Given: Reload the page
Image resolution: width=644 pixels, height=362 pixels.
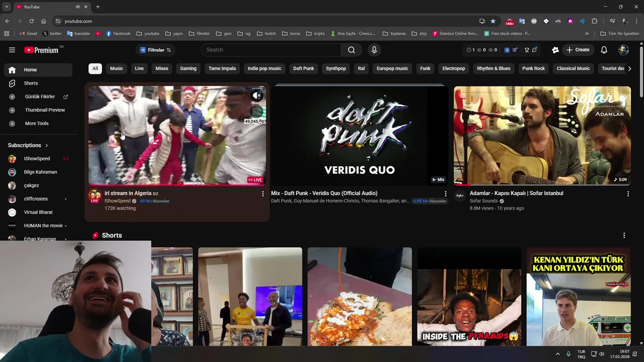Looking at the screenshot, I should pos(31,21).
